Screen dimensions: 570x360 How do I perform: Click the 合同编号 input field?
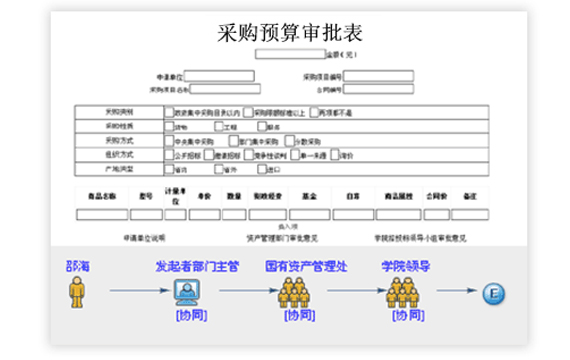[x=378, y=89]
